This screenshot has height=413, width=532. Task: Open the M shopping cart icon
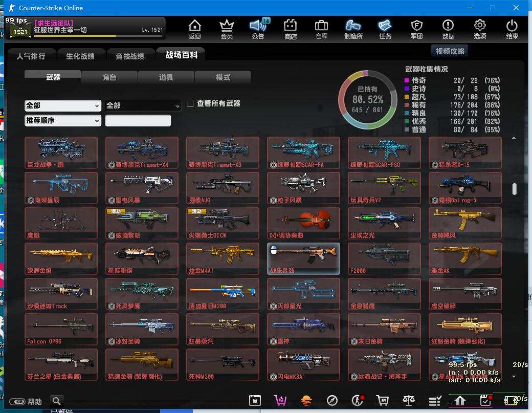[x=383, y=400]
